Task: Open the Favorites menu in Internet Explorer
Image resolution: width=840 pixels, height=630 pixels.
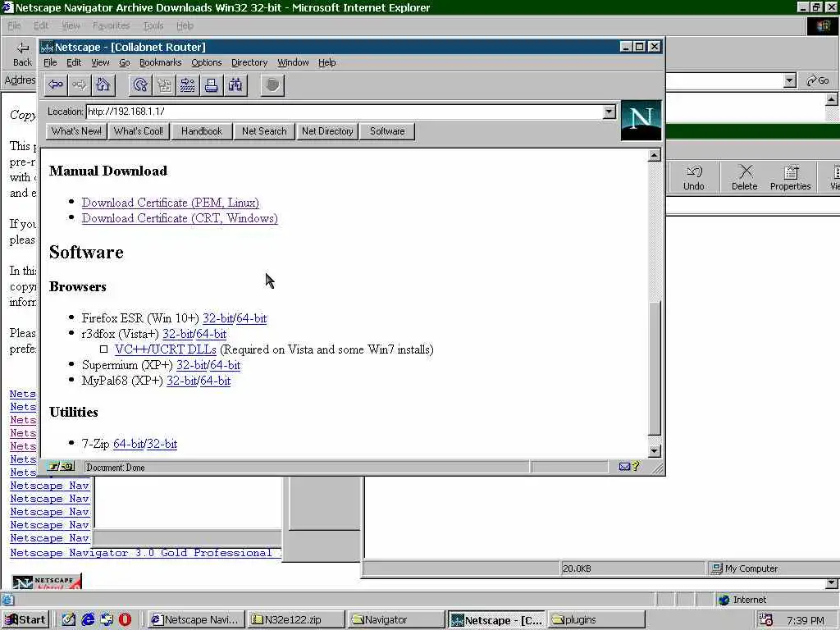Action: pyautogui.click(x=111, y=25)
